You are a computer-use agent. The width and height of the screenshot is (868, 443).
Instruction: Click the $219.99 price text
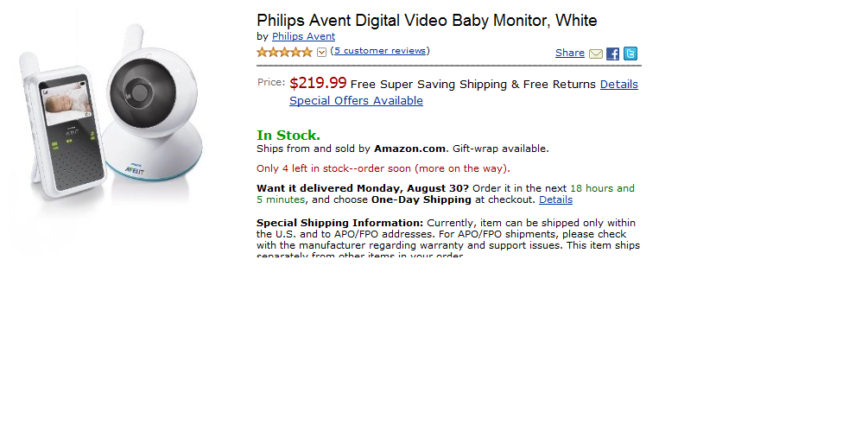[x=318, y=83]
